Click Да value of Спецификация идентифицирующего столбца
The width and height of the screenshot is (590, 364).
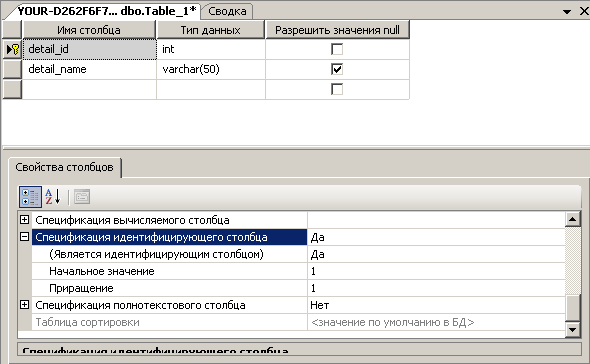pos(436,237)
